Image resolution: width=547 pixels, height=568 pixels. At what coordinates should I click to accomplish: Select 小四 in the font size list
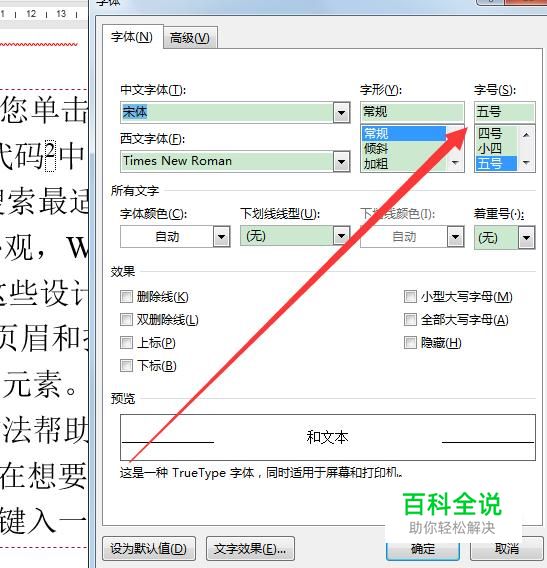pyautogui.click(x=496, y=149)
